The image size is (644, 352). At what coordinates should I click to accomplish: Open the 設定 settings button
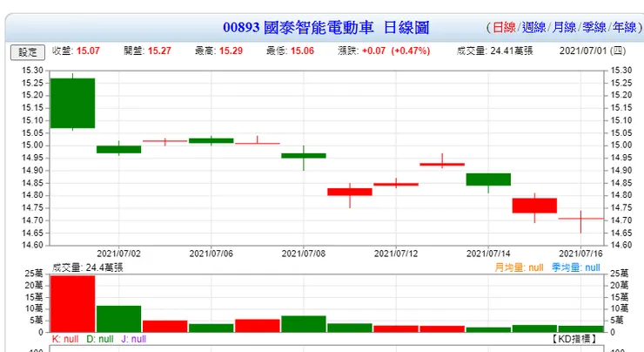28,52
